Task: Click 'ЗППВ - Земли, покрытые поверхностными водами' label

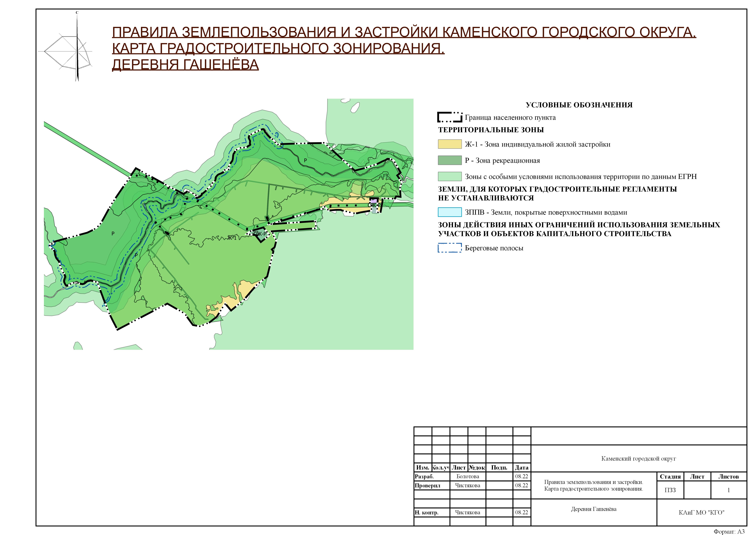Action: (546, 213)
